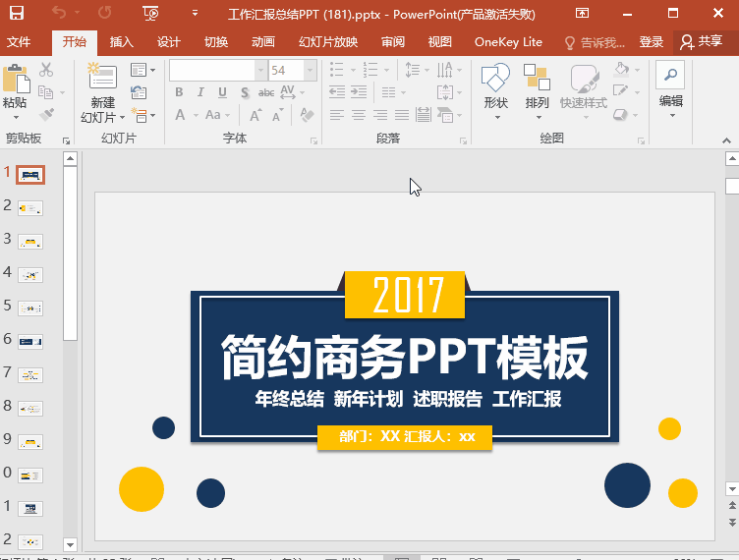Click the Cut scissors icon
Screen dimensions: 739x560
tap(46, 70)
